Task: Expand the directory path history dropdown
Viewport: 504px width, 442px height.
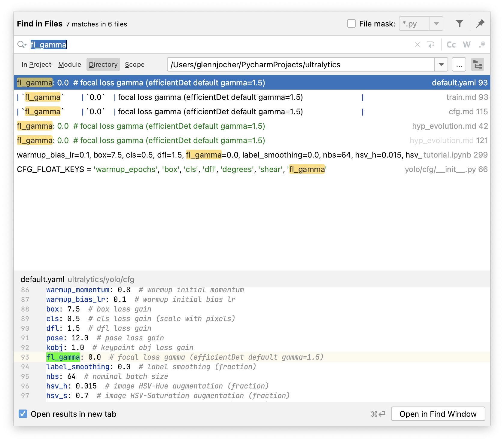Action: pos(441,64)
